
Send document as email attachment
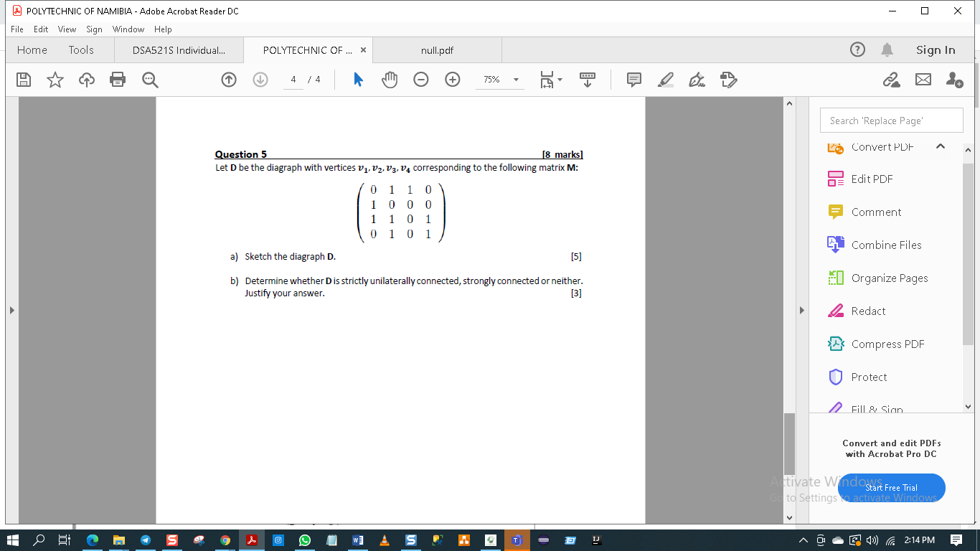click(x=923, y=80)
